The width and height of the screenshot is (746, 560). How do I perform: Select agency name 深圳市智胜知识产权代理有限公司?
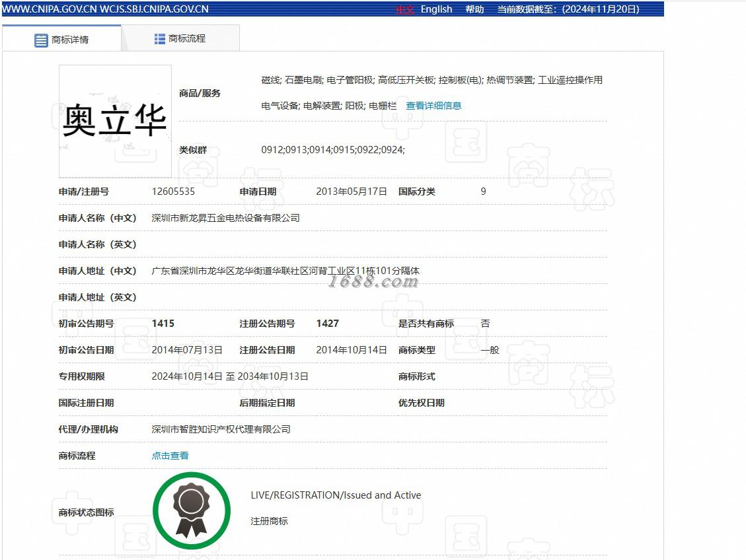click(221, 429)
